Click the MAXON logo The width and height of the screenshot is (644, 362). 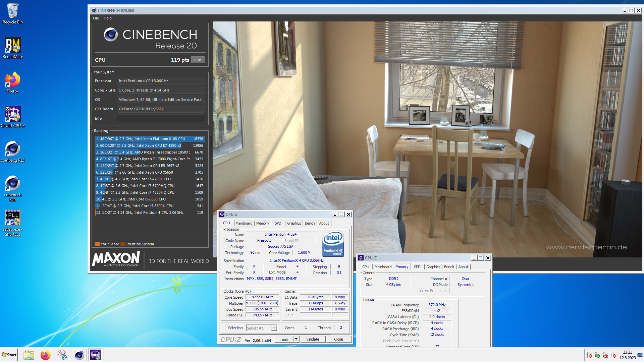click(x=116, y=259)
